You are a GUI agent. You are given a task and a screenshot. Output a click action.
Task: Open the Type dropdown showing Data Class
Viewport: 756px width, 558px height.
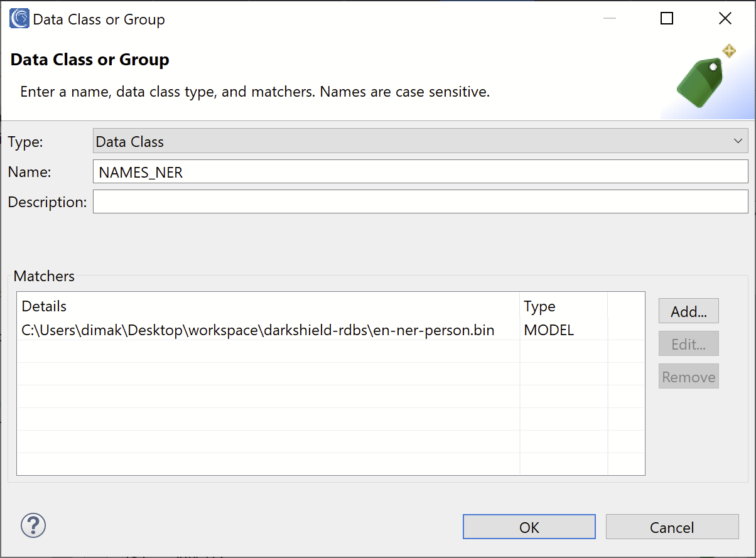(420, 141)
